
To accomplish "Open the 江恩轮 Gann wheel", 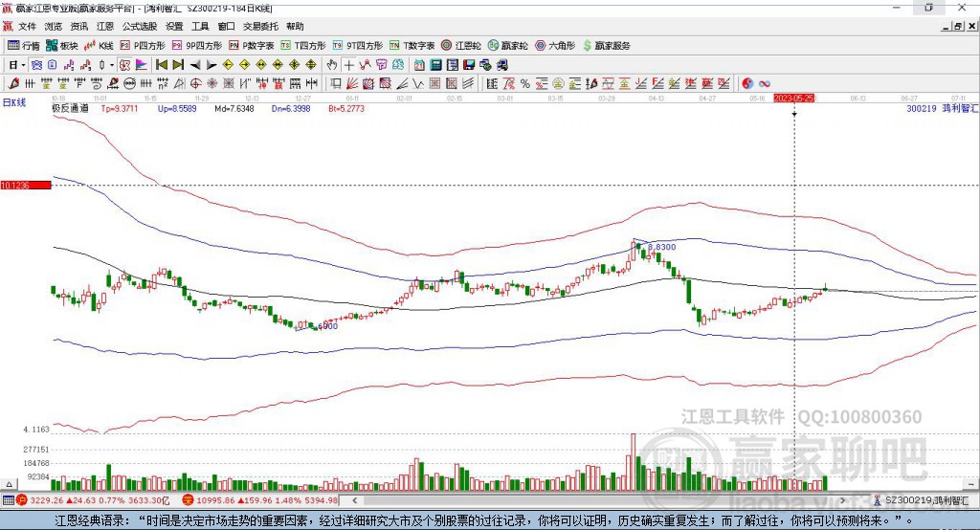I will pos(461,46).
